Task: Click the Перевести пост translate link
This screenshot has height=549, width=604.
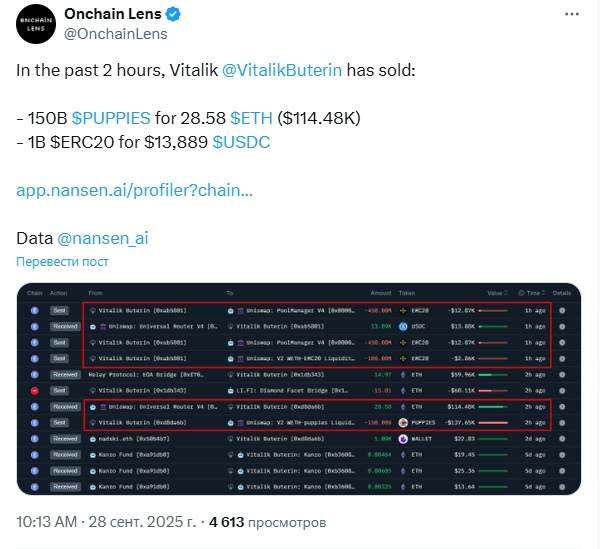Action: point(62,262)
